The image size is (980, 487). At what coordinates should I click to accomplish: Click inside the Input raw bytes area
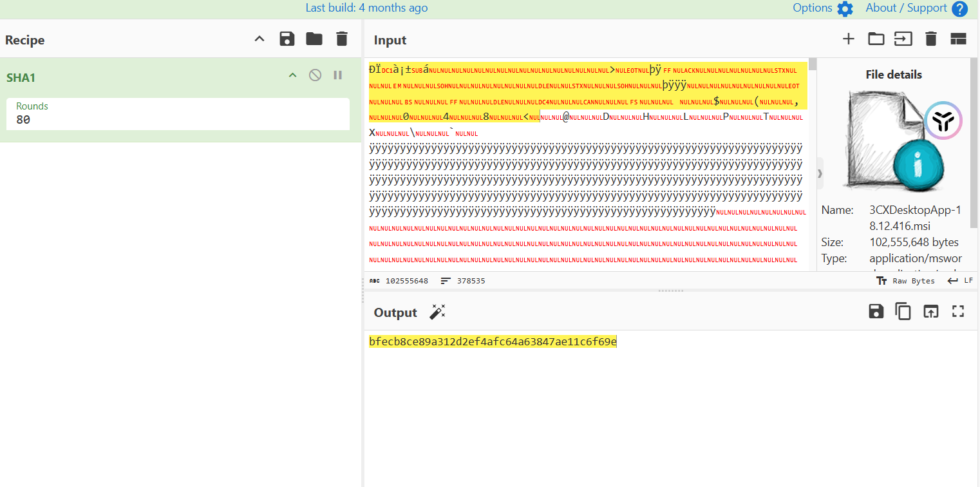tap(588, 164)
